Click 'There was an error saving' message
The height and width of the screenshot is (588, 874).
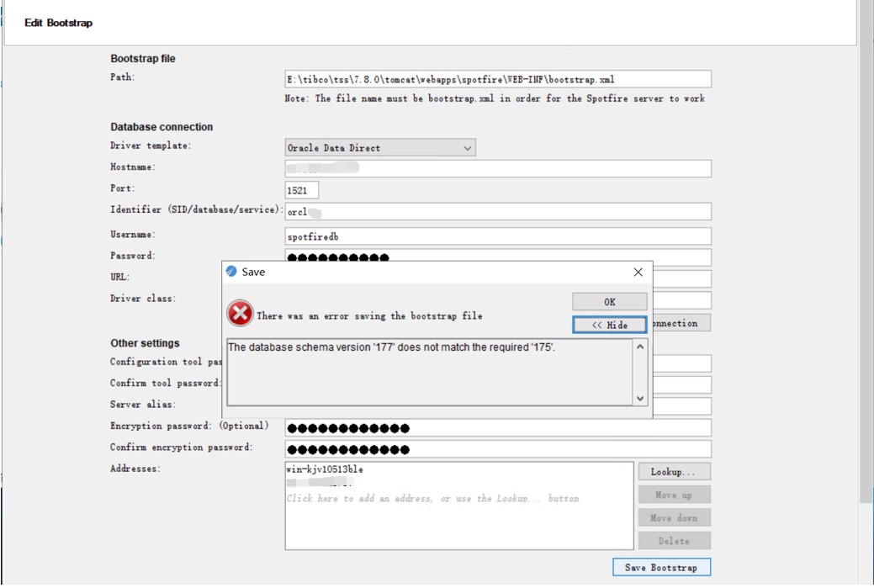[369, 316]
